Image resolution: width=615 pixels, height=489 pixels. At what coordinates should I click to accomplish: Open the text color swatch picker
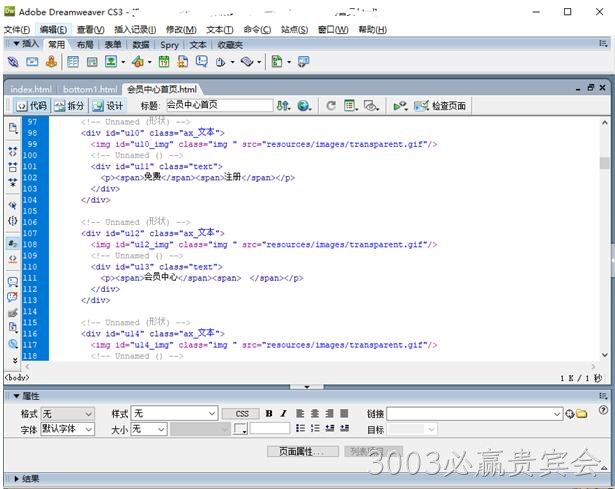pos(240,429)
